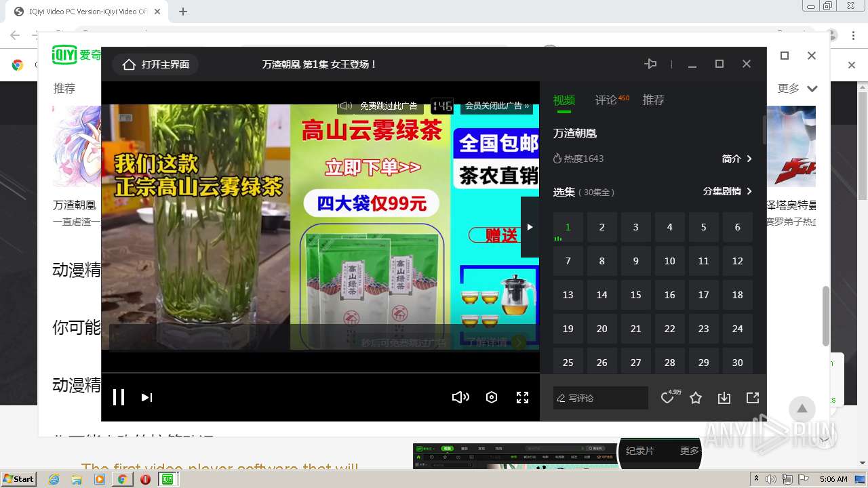This screenshot has width=868, height=488.
Task: Select episode 14
Action: (602, 295)
